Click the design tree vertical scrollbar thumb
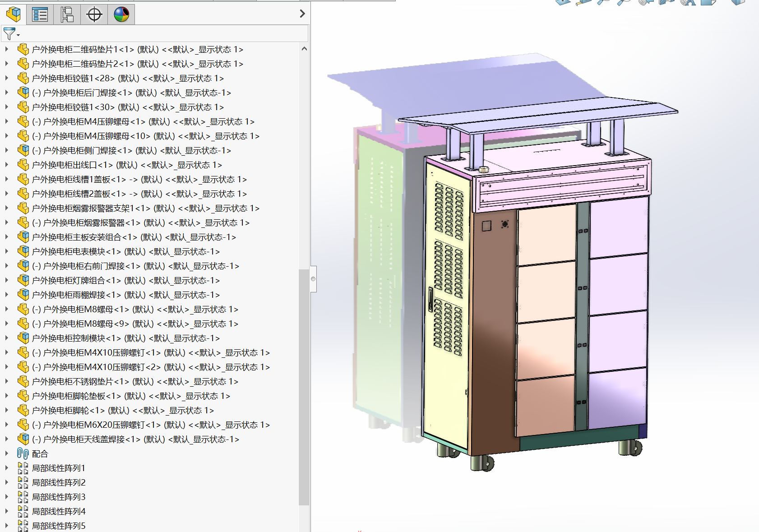This screenshot has width=759, height=532. [304, 387]
